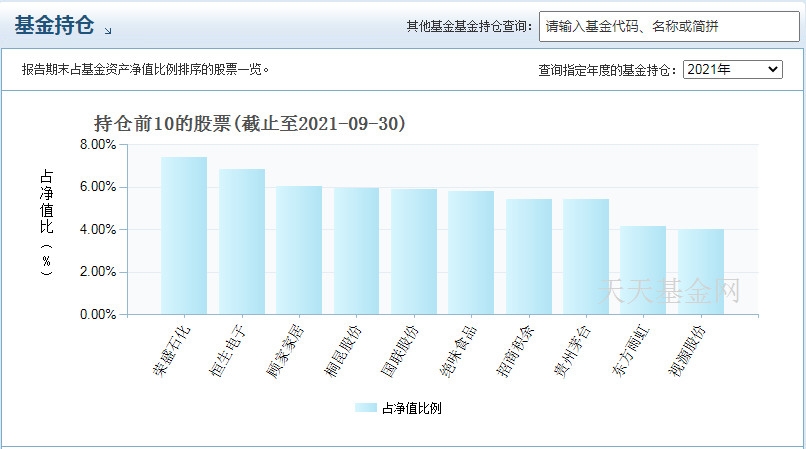Click the 荣盛石化 bar in the chart
Image resolution: width=806 pixels, height=449 pixels.
184,236
